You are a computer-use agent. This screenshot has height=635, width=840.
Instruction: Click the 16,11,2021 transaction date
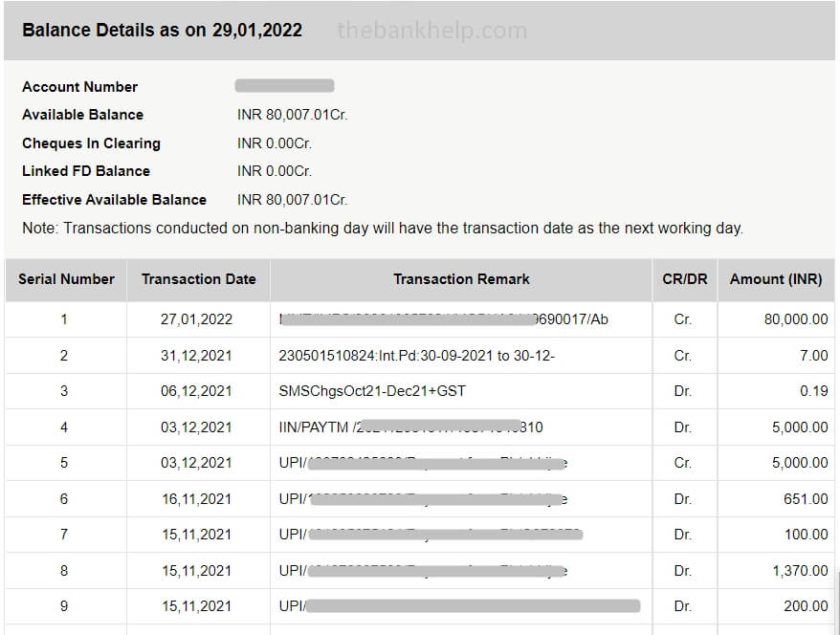click(x=196, y=499)
